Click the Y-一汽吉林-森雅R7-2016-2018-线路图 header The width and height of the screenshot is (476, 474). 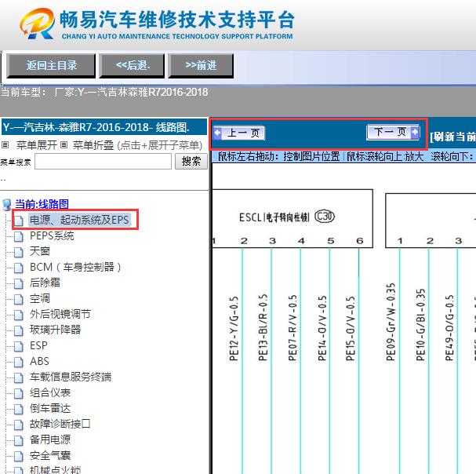pos(104,127)
